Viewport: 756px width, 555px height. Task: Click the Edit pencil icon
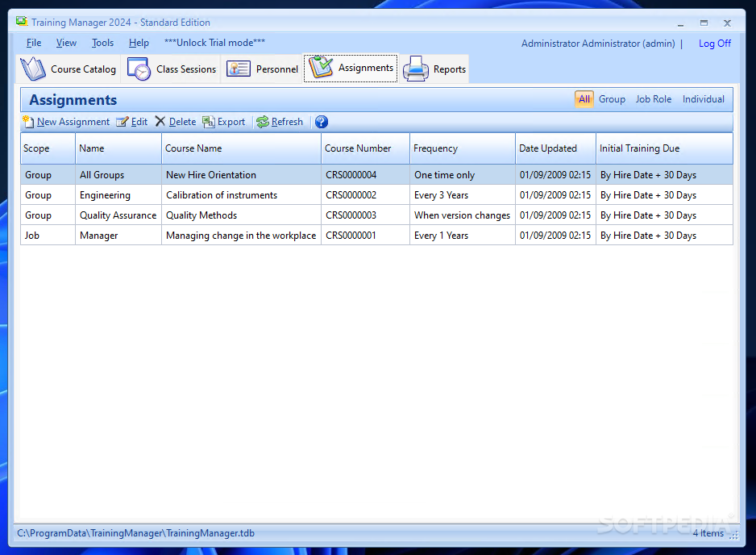(x=123, y=122)
